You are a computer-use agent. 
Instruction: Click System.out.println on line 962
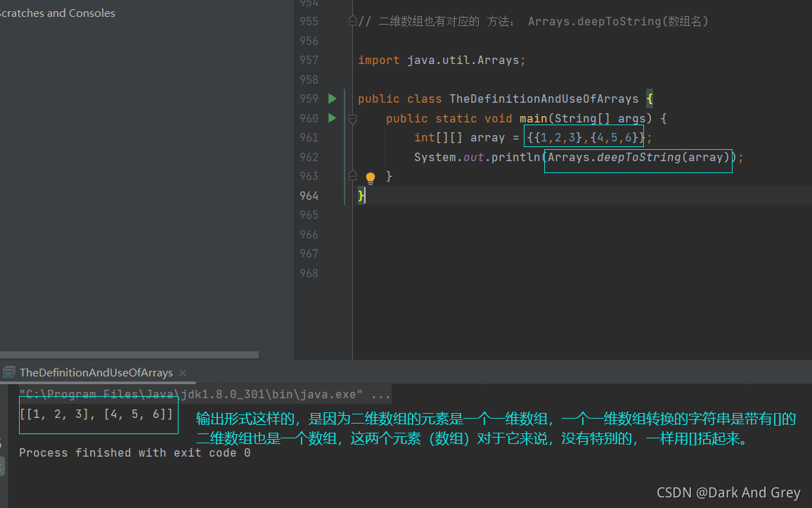click(477, 157)
